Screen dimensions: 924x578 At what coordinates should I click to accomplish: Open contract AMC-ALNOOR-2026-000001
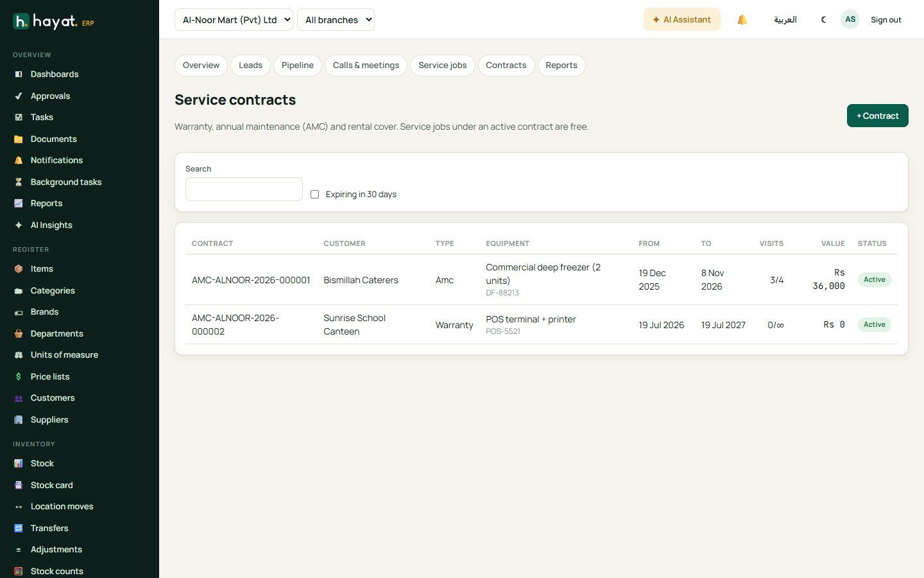(251, 280)
